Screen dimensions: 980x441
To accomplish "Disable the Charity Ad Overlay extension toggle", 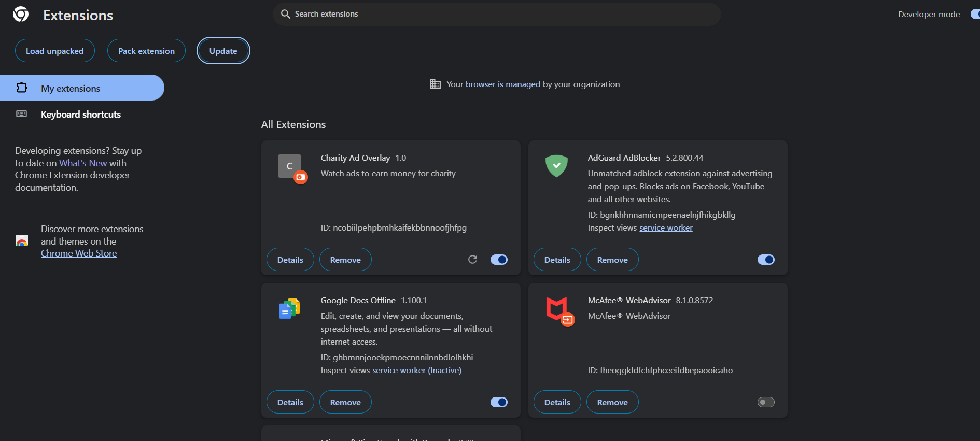I will coord(499,260).
